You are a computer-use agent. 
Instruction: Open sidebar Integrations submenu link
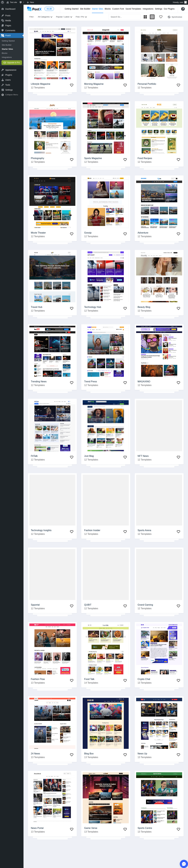point(7,57)
